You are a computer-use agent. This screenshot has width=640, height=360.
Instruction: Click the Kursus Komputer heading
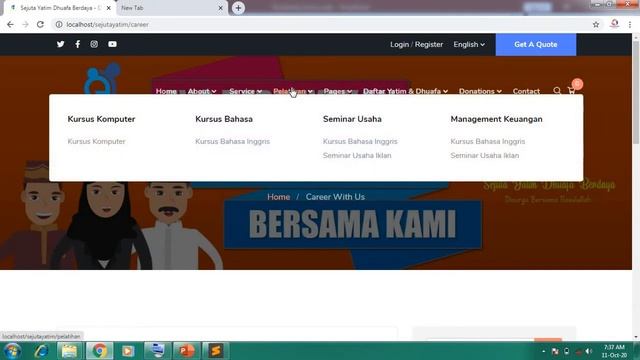[101, 119]
